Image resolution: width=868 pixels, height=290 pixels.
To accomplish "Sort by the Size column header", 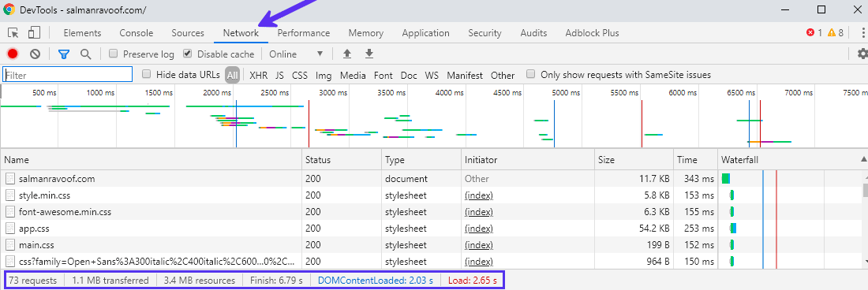I will point(634,160).
